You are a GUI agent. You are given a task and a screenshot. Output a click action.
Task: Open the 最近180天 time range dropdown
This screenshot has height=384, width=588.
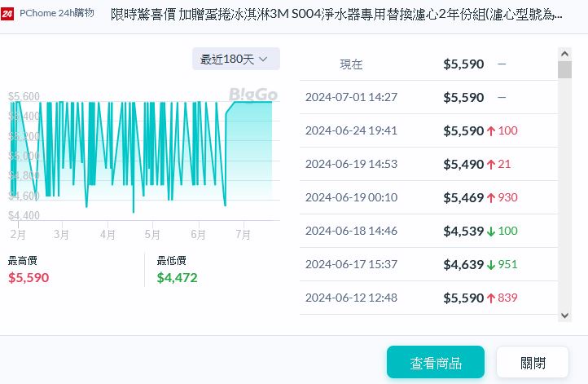pyautogui.click(x=236, y=59)
